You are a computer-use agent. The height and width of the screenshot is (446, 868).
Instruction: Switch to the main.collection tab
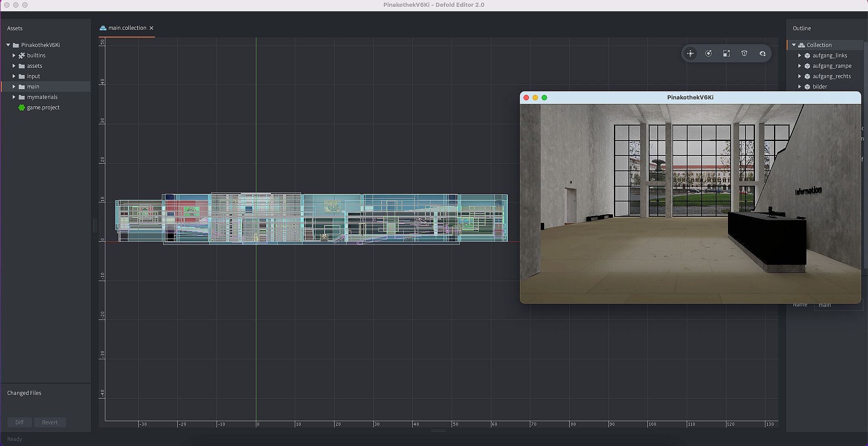(127, 28)
